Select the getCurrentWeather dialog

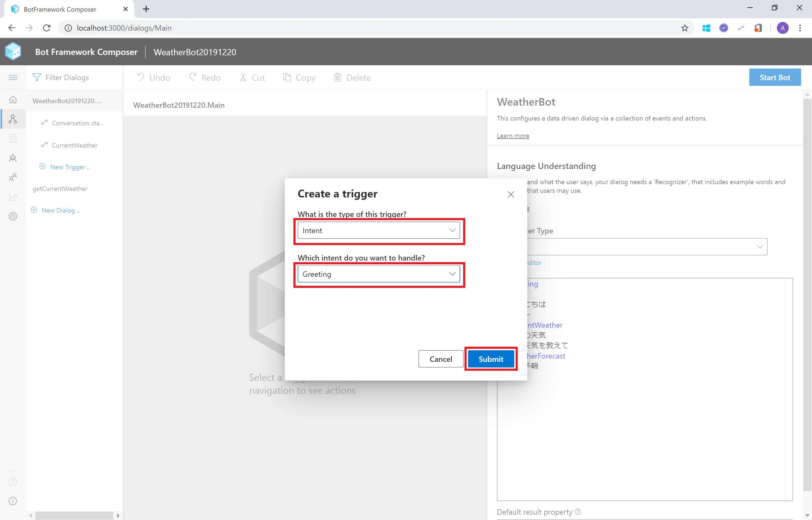pos(60,189)
